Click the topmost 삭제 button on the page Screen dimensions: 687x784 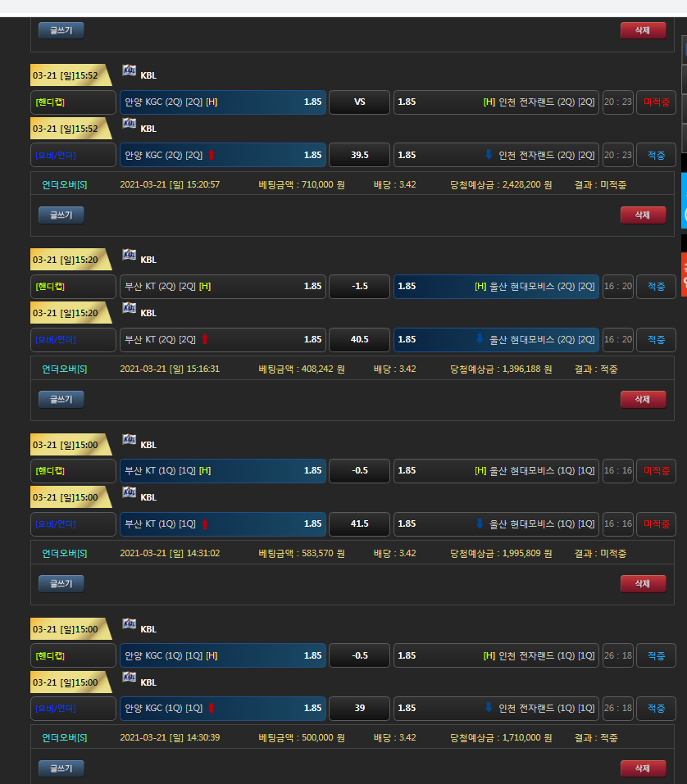coord(643,30)
